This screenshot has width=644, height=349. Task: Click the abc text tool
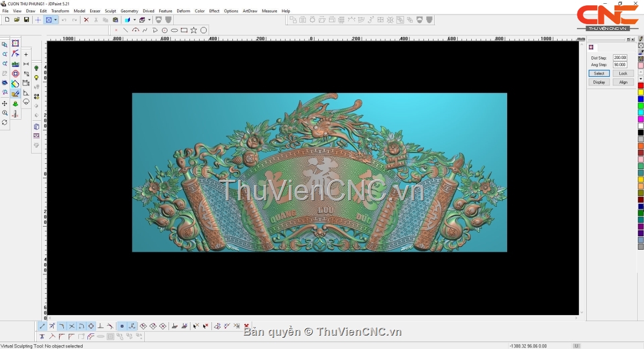16,64
